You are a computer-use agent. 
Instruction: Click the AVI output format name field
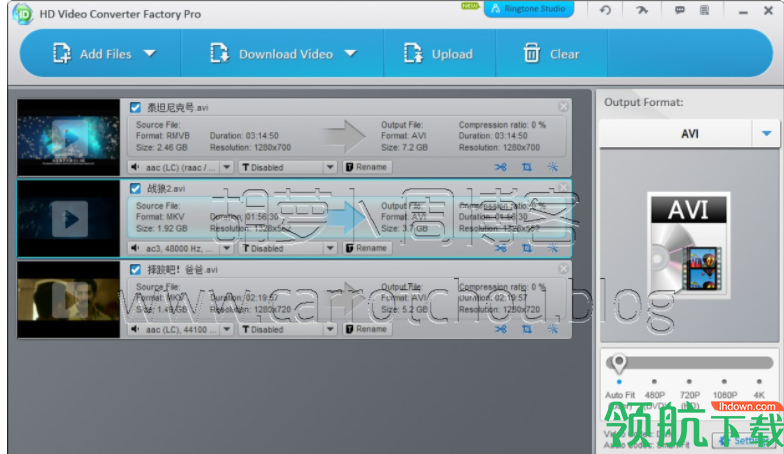pos(676,134)
